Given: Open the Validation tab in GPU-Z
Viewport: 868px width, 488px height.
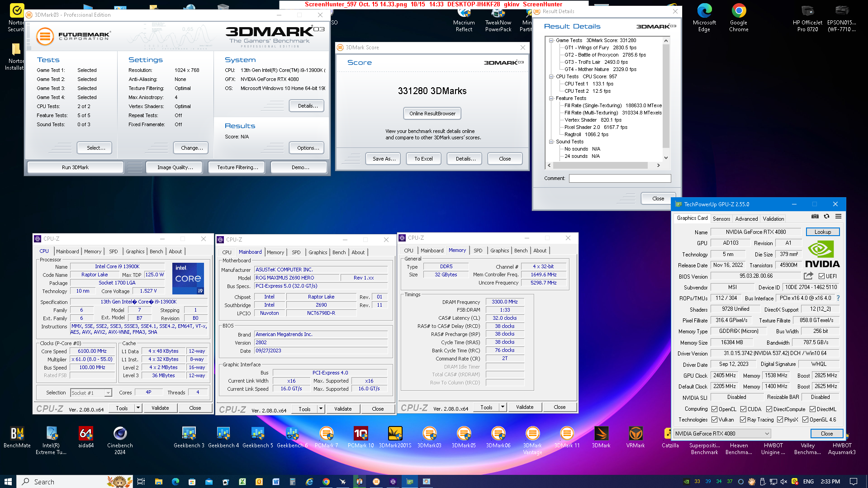Looking at the screenshot, I should 773,219.
